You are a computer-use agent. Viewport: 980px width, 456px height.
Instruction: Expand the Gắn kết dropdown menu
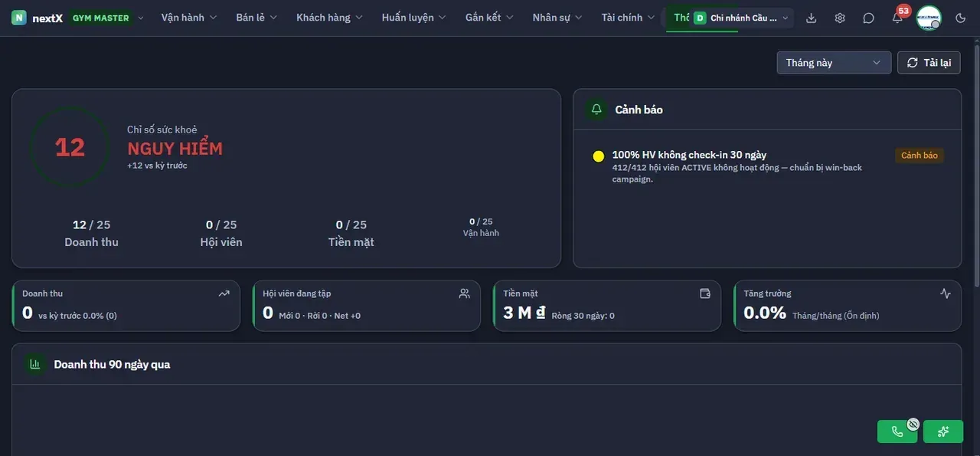pyautogui.click(x=489, y=18)
